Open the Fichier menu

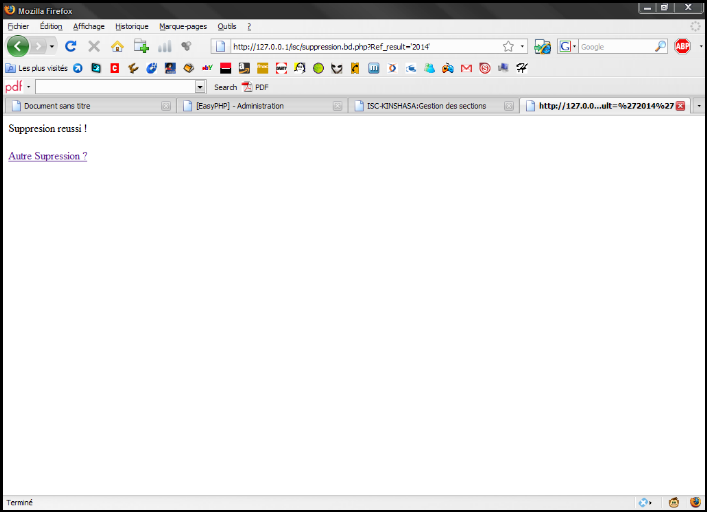coord(18,27)
